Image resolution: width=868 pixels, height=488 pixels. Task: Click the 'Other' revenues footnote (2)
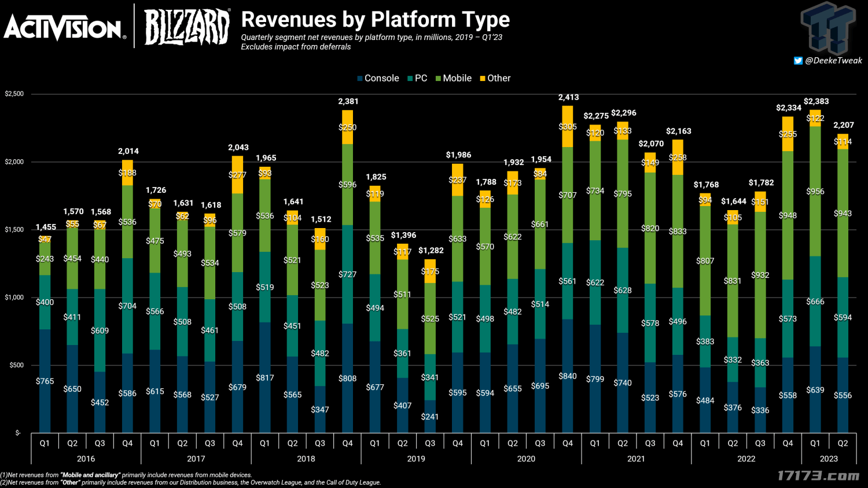(x=191, y=482)
